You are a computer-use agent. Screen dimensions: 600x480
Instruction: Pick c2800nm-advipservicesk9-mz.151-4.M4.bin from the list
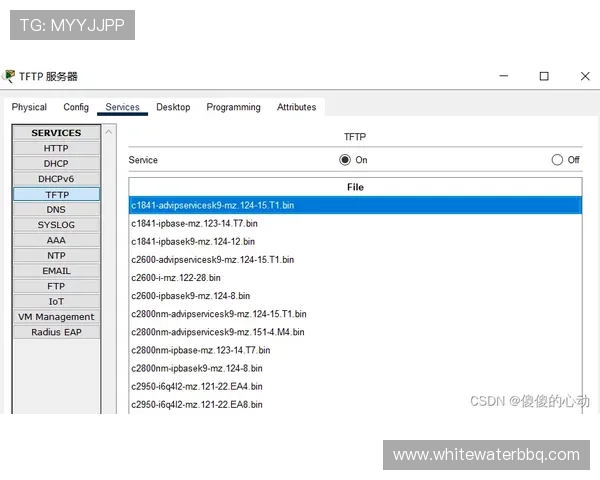coord(218,332)
